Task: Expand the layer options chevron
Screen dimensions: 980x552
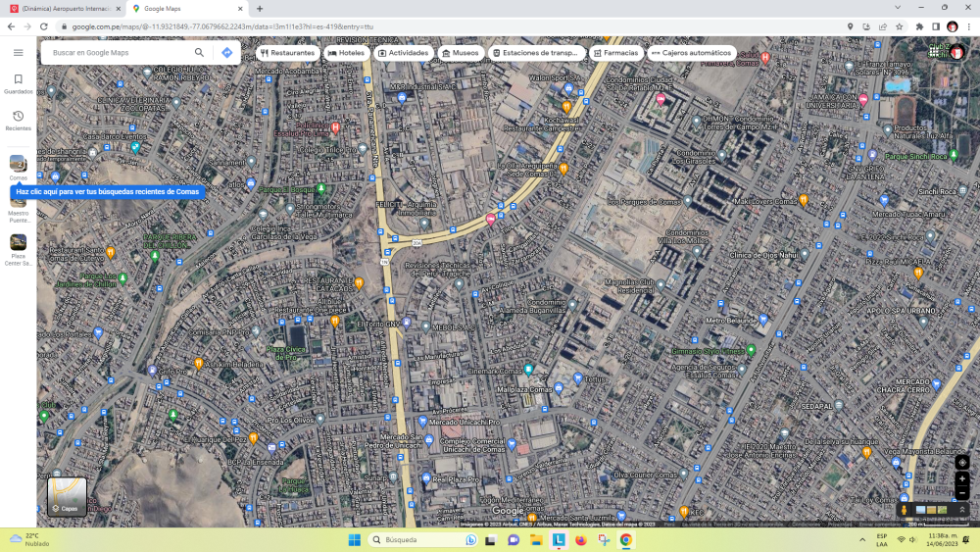Action: 962,510
